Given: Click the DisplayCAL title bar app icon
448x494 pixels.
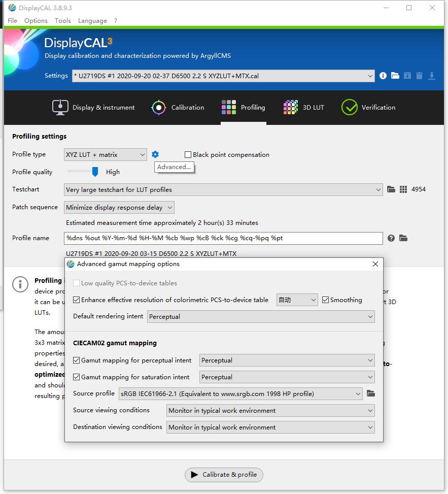Looking at the screenshot, I should (12, 8).
